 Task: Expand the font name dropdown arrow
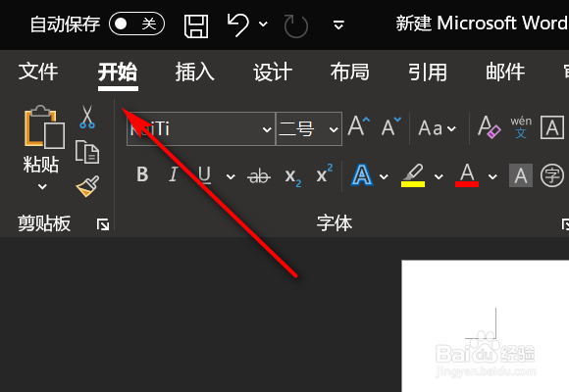point(267,129)
